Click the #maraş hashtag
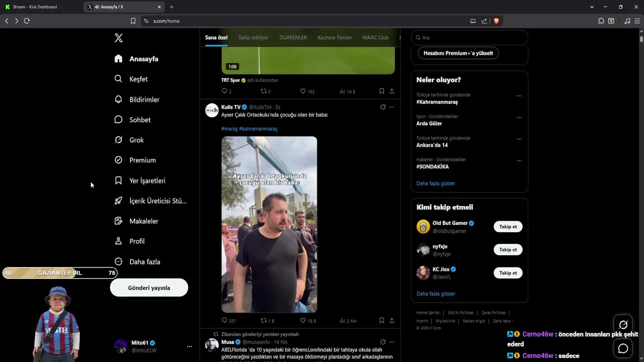The image size is (644, 362). click(229, 129)
